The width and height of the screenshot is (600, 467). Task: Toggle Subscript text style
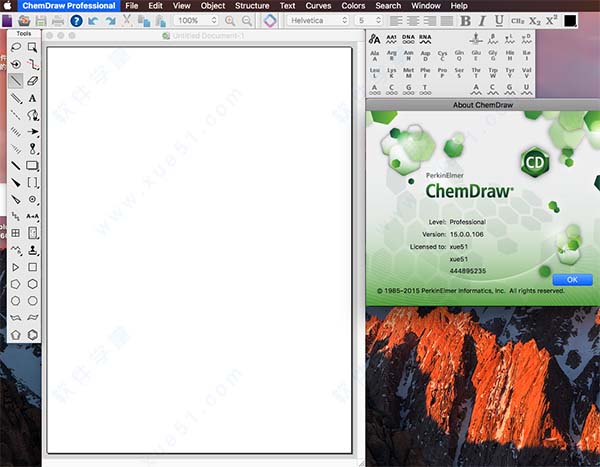coord(535,21)
